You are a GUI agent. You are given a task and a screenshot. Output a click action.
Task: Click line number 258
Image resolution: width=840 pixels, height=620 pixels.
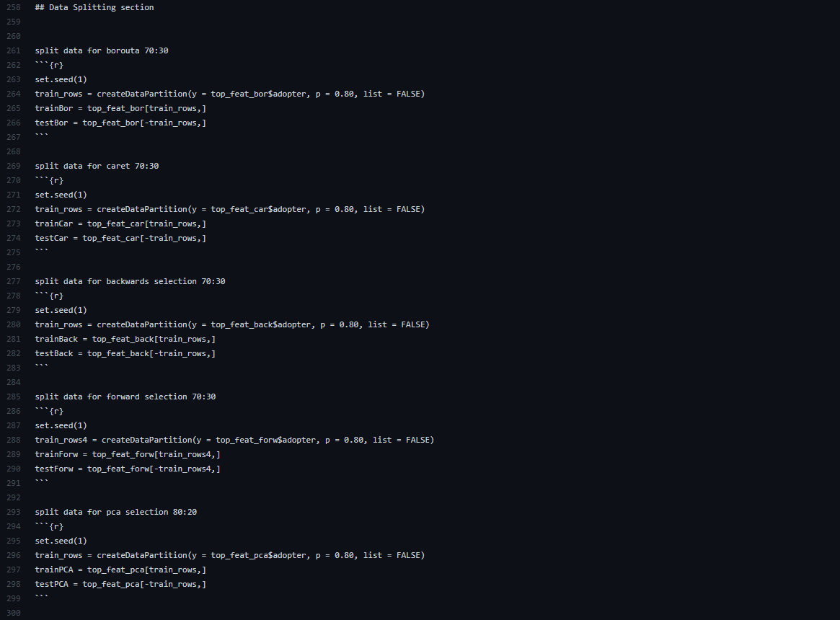(x=14, y=7)
